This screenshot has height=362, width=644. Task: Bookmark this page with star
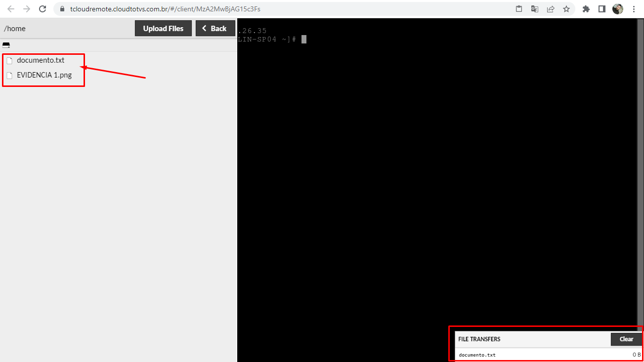(566, 9)
